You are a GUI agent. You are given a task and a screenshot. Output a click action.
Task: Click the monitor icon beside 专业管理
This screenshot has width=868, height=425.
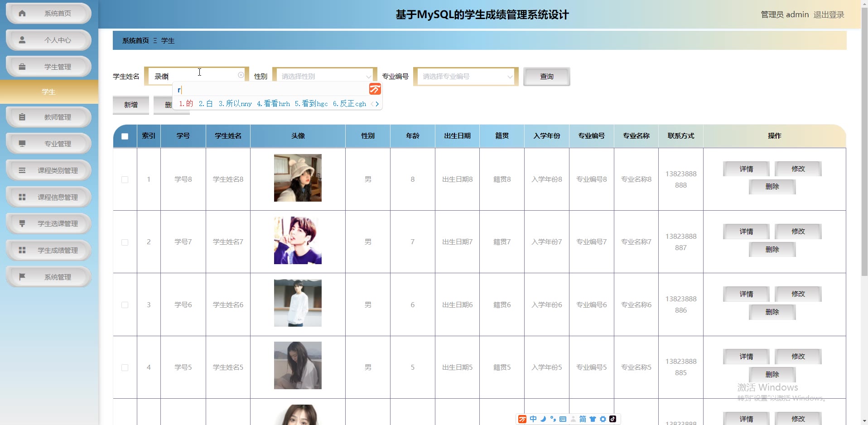pos(22,143)
